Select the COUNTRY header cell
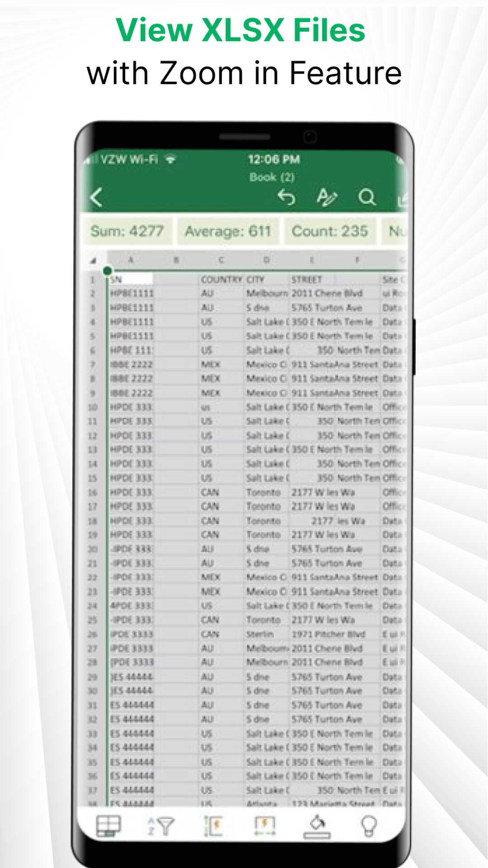 click(x=221, y=280)
